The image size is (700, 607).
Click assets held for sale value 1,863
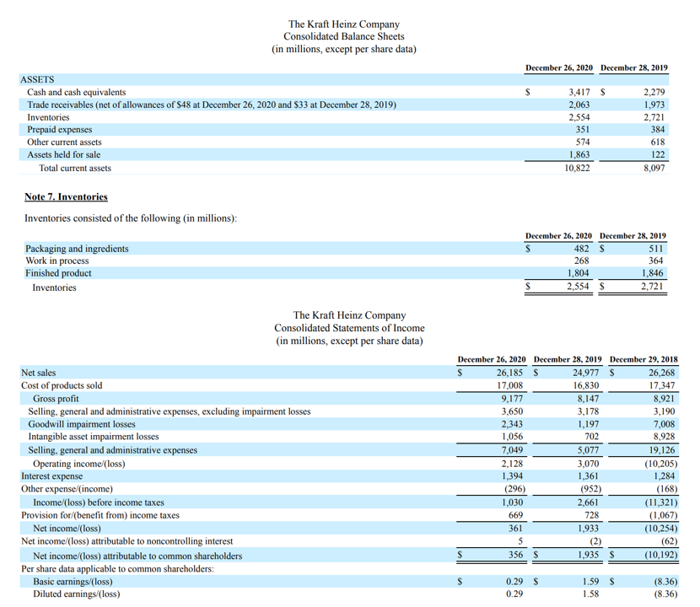tap(579, 154)
